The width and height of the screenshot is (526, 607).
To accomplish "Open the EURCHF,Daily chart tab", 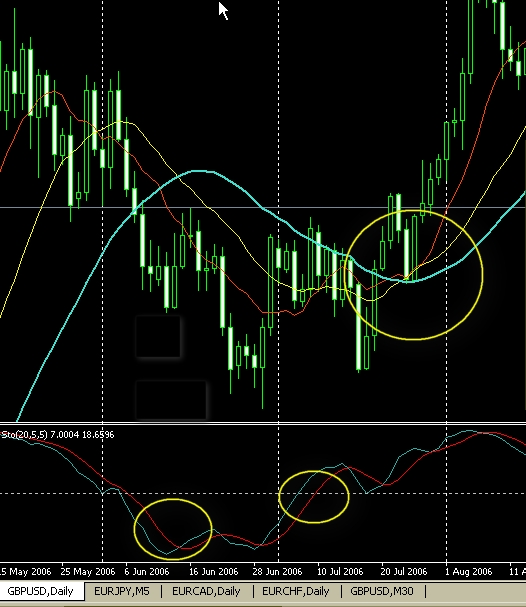I will click(296, 591).
